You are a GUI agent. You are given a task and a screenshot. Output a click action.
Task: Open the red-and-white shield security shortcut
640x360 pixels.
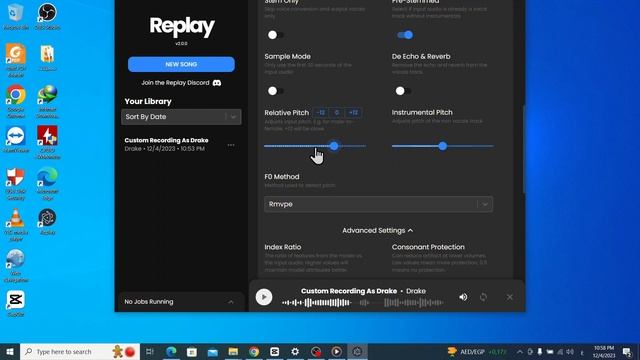(16, 184)
